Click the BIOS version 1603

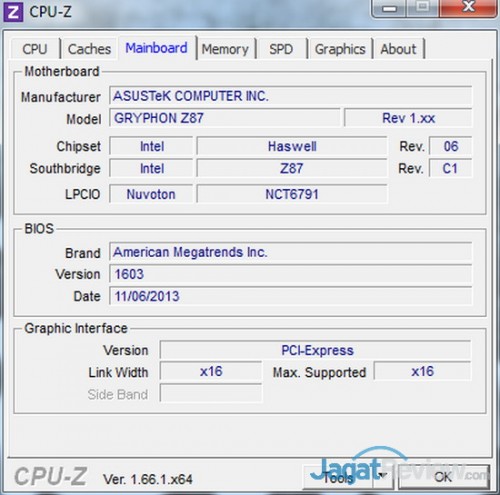tap(290, 274)
